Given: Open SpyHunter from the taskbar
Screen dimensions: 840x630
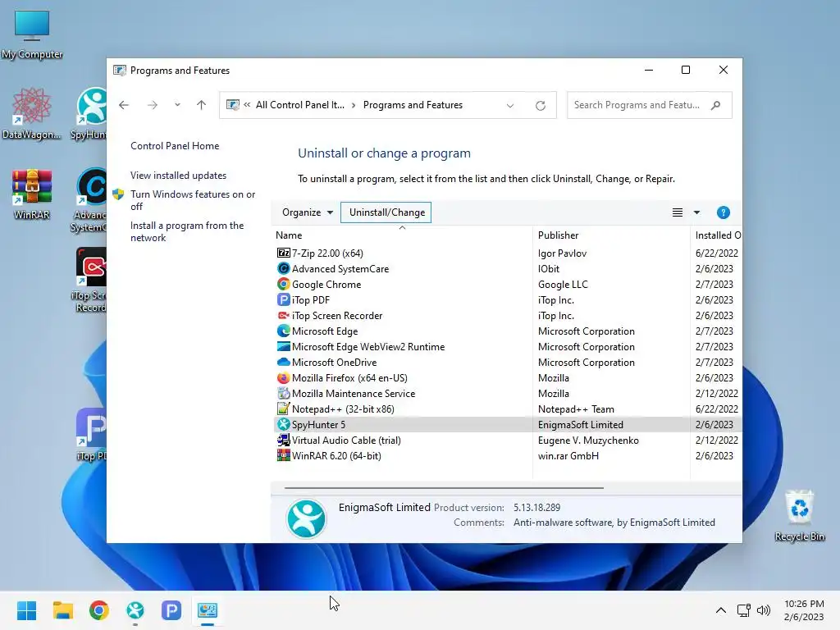Looking at the screenshot, I should (x=135, y=610).
